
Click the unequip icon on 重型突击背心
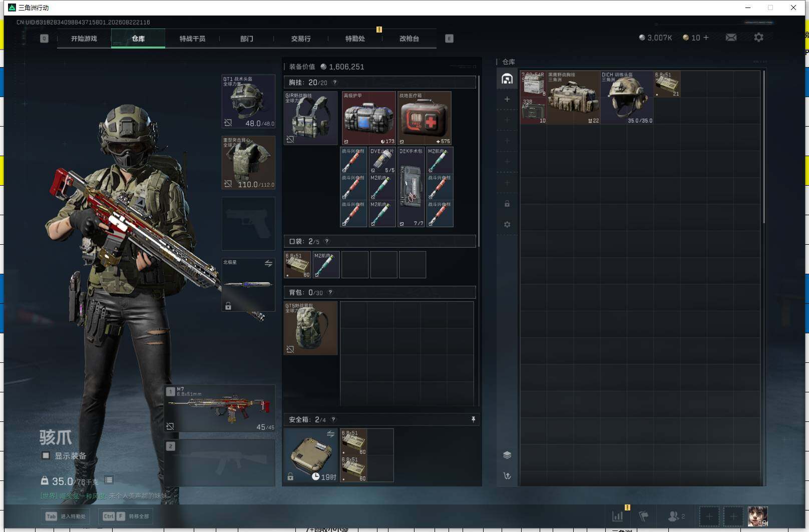[228, 184]
